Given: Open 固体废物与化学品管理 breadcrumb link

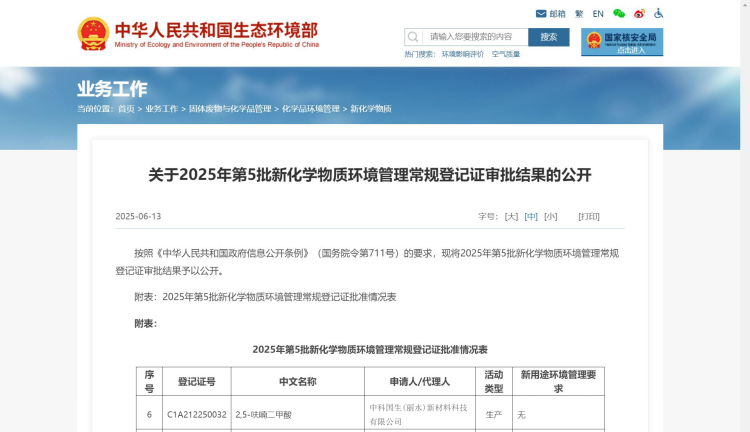Looking at the screenshot, I should [x=230, y=108].
